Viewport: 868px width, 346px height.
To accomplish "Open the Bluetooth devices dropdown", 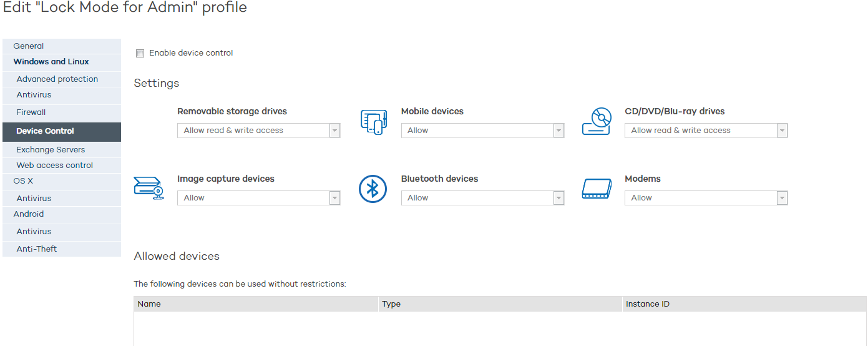I will point(482,198).
